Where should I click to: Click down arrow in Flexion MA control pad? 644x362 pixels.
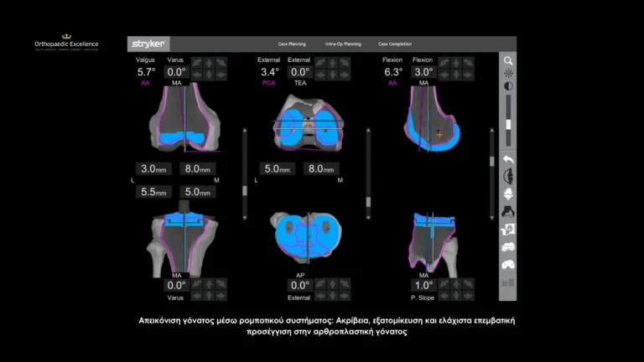(x=456, y=75)
